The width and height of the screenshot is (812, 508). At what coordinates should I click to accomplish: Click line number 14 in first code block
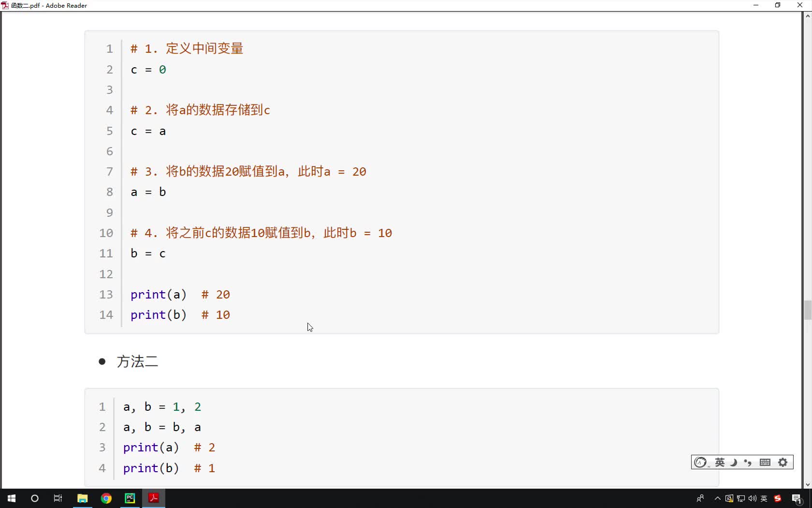(106, 315)
